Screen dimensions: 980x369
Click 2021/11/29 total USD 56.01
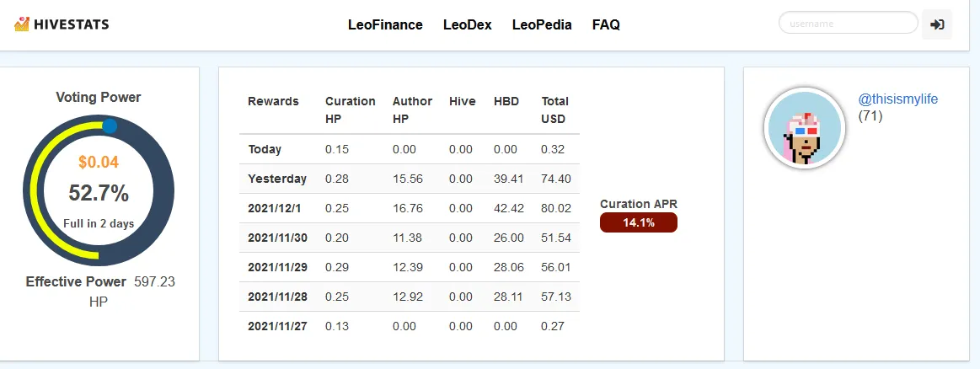[555, 267]
